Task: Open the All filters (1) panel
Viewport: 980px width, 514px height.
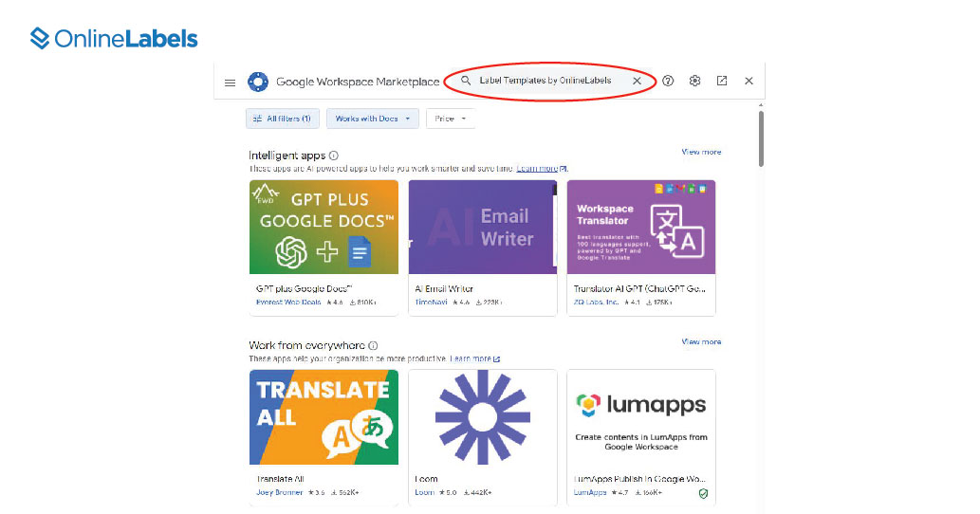Action: [283, 119]
